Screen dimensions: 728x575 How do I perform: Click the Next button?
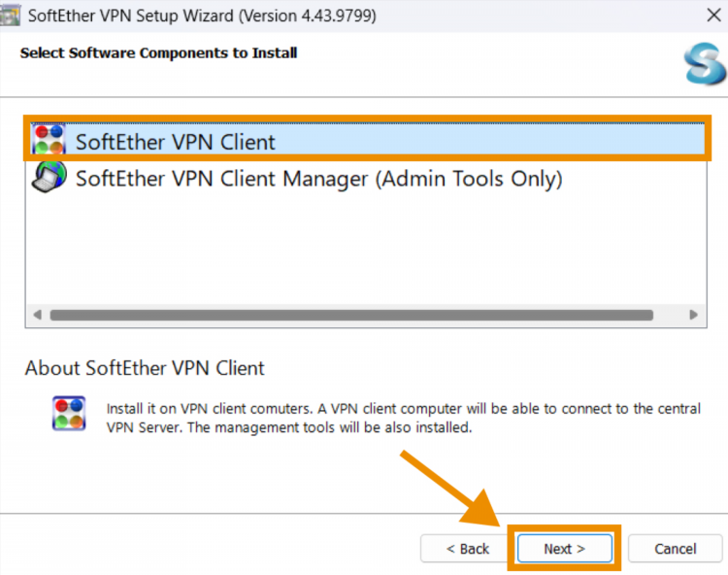click(565, 549)
